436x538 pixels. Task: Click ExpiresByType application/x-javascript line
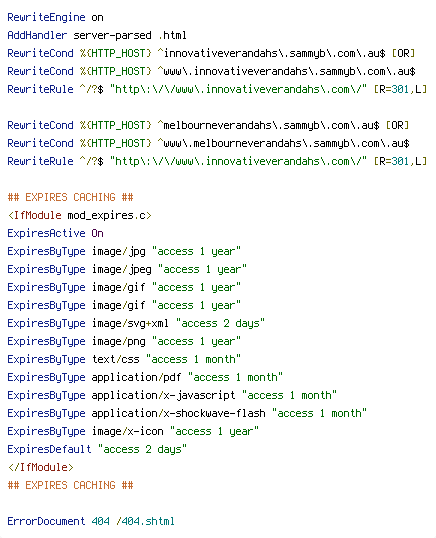(x=172, y=395)
